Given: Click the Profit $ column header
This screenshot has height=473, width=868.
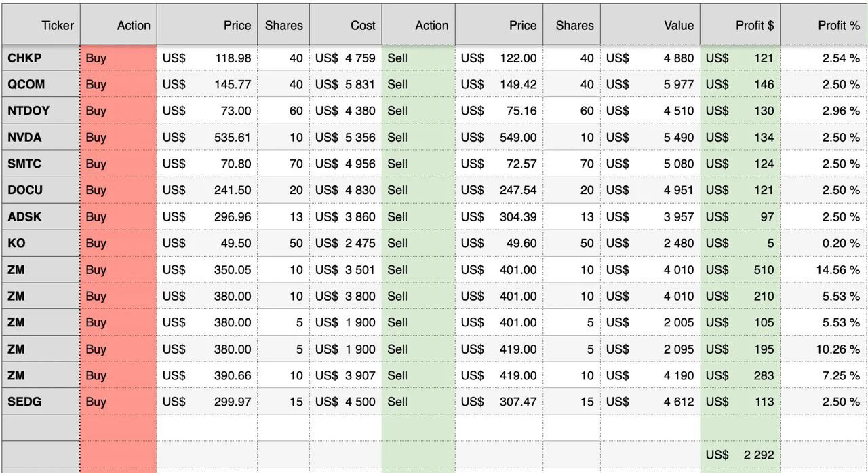Looking at the screenshot, I should point(740,25).
